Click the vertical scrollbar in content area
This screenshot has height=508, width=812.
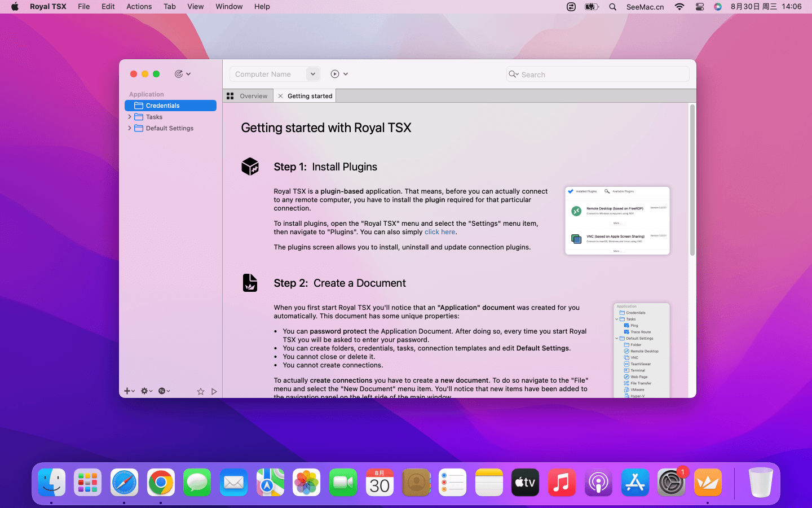[x=692, y=181]
